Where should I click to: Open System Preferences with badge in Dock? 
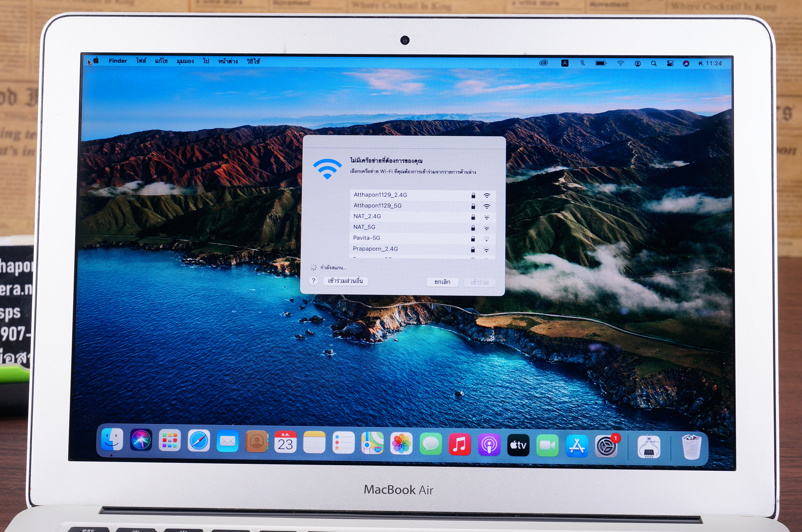(x=607, y=446)
